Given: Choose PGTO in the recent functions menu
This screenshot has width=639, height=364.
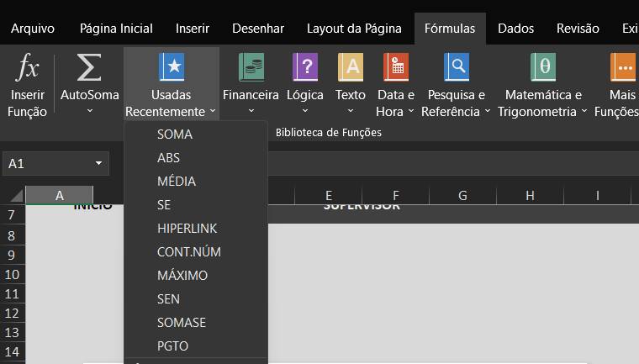Looking at the screenshot, I should (x=196, y=346).
